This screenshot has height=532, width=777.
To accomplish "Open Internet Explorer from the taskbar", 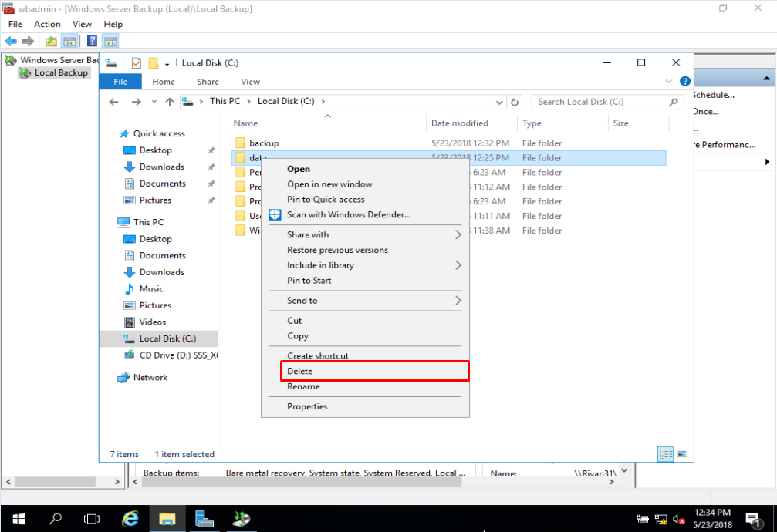I will (130, 519).
